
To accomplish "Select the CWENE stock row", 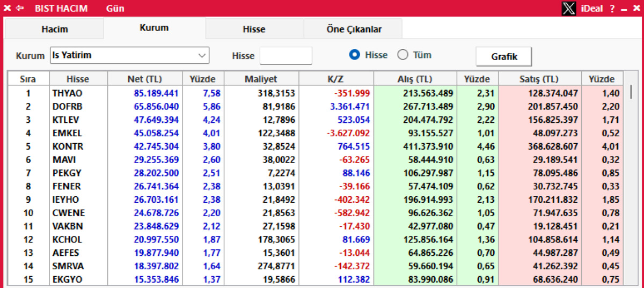I will click(316, 213).
